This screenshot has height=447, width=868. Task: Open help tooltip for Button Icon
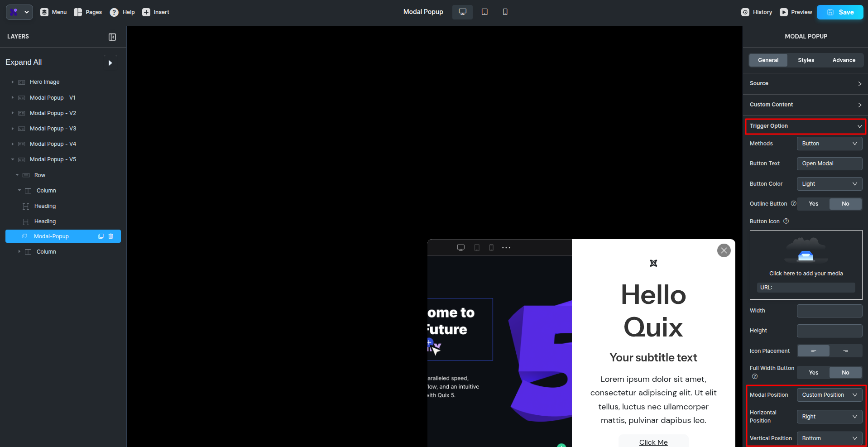coord(786,221)
